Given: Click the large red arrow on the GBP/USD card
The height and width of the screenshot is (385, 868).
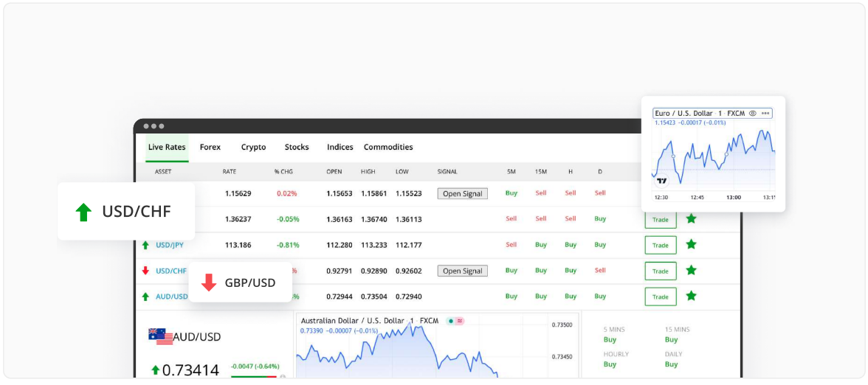Looking at the screenshot, I should (x=209, y=282).
